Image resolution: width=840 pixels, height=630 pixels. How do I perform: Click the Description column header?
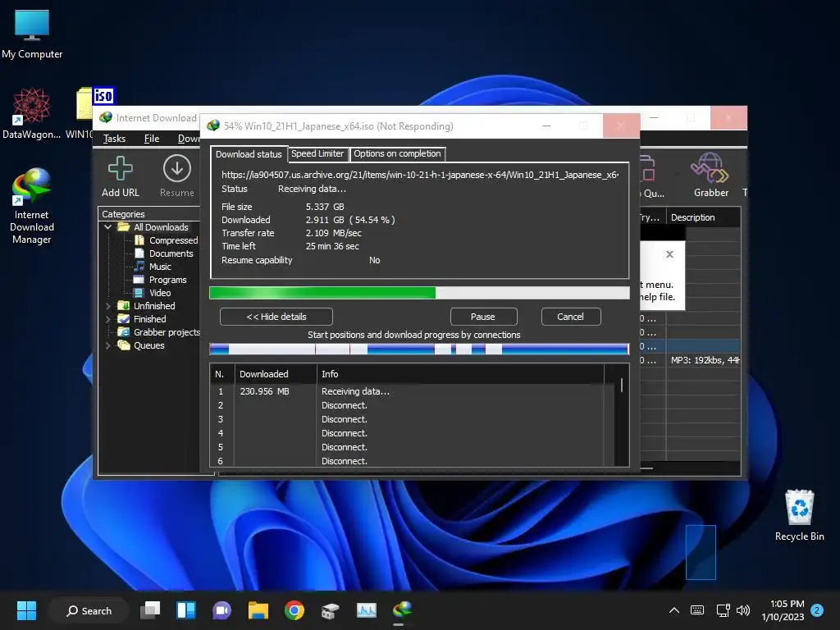click(x=703, y=217)
